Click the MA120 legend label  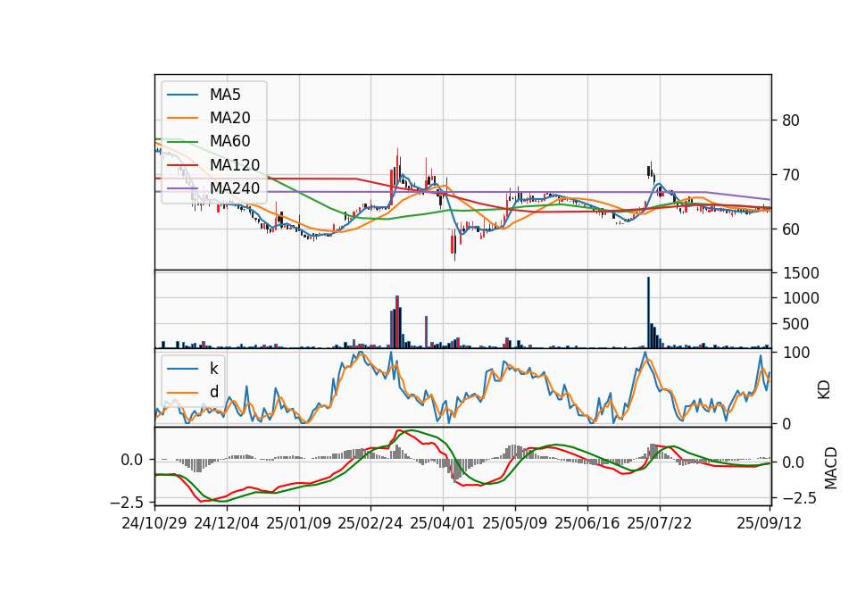point(235,164)
